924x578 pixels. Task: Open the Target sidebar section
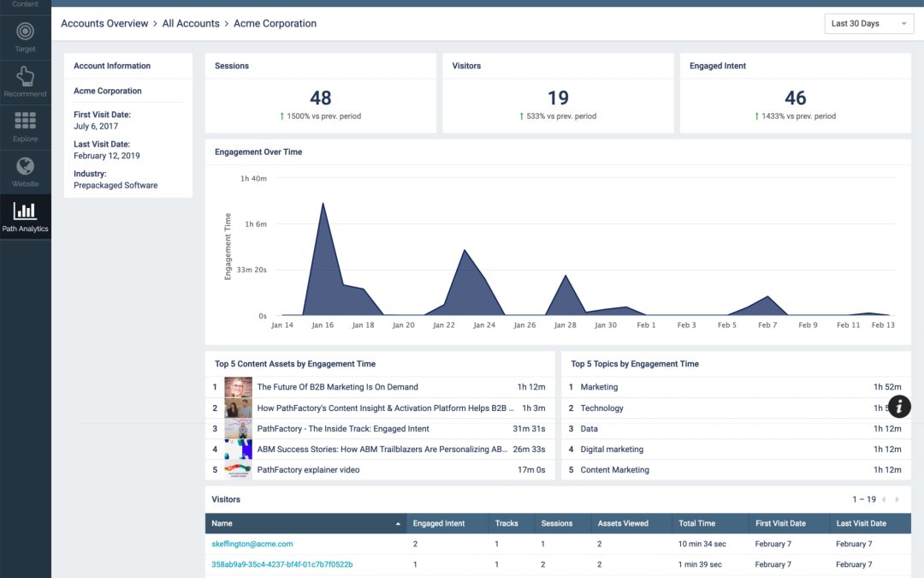click(x=26, y=37)
